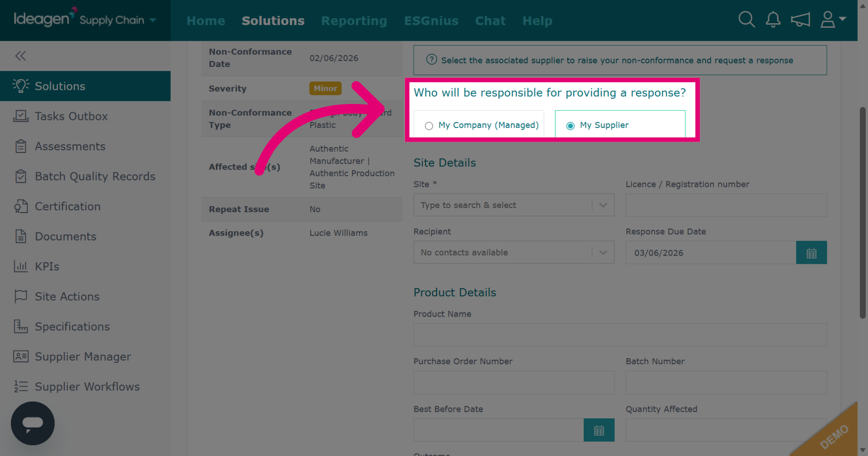Open the announcements megaphone icon
Image resolution: width=868 pixels, height=456 pixels.
(800, 19)
